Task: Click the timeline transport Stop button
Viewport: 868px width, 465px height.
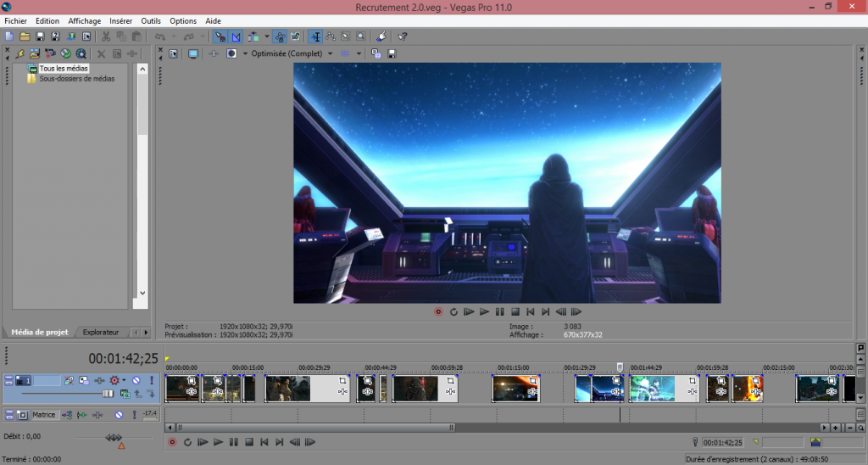Action: 249,442
